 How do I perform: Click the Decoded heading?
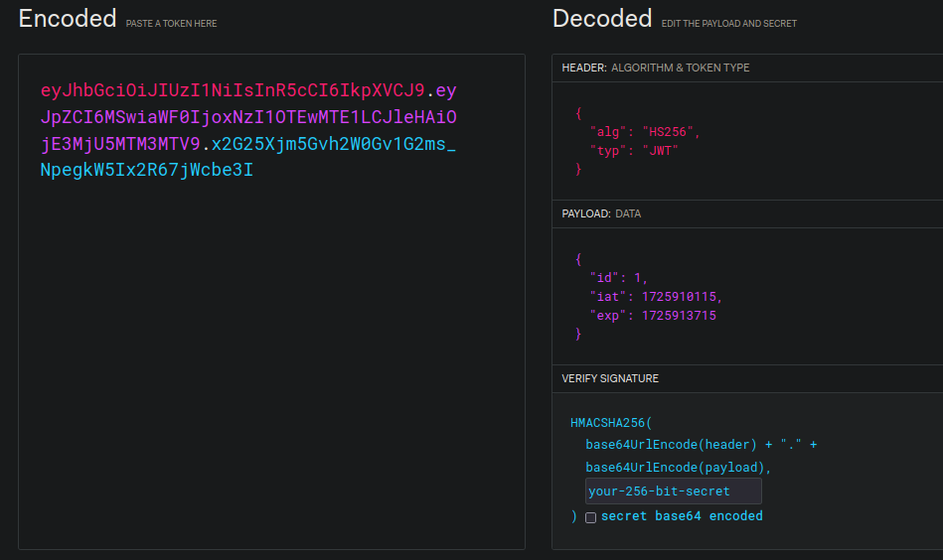pyautogui.click(x=602, y=18)
